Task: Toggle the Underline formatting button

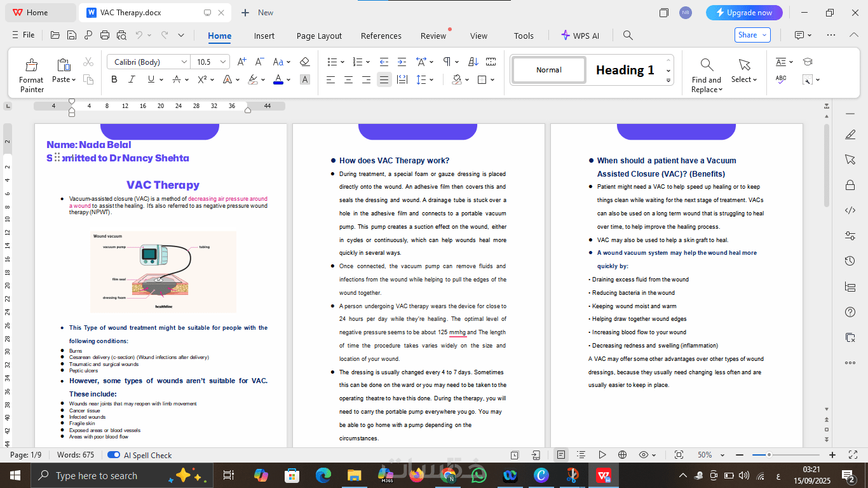Action: point(151,79)
